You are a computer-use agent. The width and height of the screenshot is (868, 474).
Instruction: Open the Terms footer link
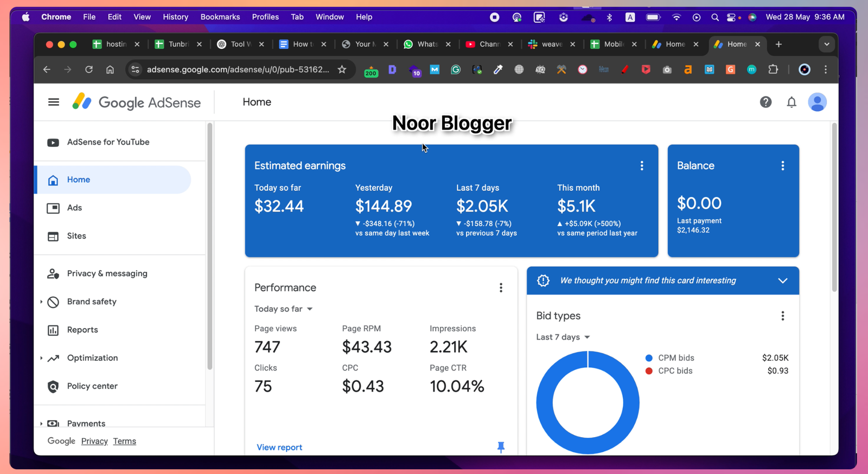[125, 441]
